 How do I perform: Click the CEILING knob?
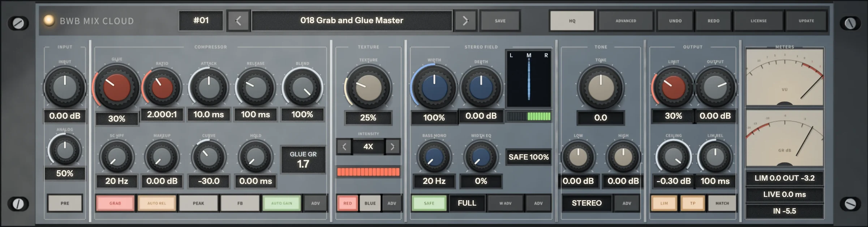(x=674, y=157)
